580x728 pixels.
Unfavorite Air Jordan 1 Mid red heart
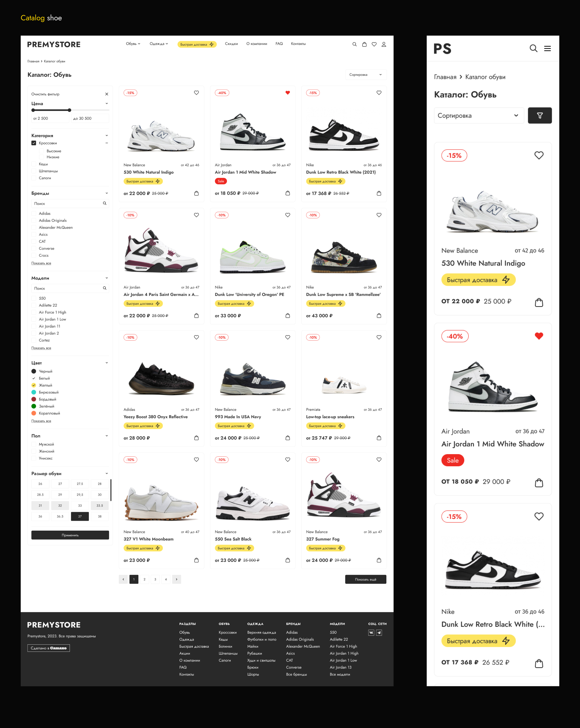point(288,92)
